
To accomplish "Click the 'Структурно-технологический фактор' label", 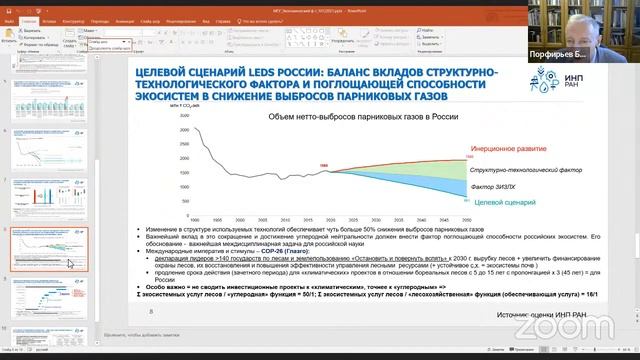I will coord(526,170).
